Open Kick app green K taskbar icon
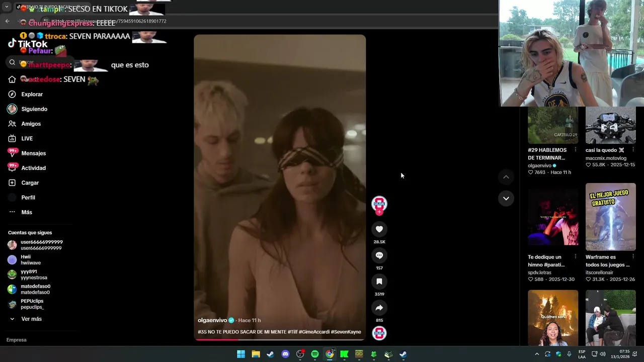The width and height of the screenshot is (644, 362). click(x=344, y=354)
